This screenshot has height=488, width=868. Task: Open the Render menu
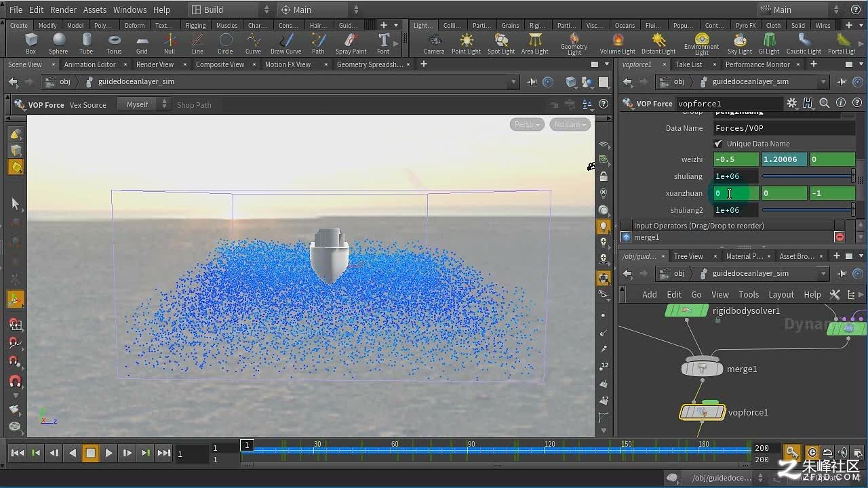(x=63, y=9)
